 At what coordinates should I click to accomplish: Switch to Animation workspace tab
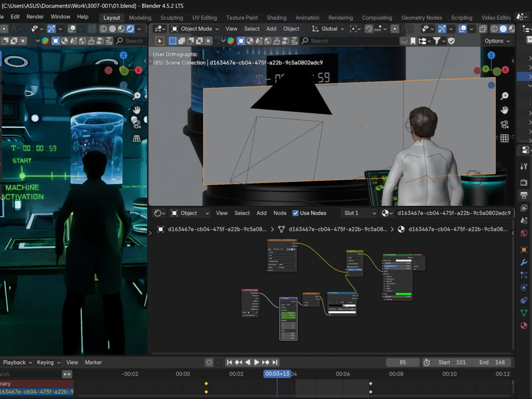(x=307, y=18)
